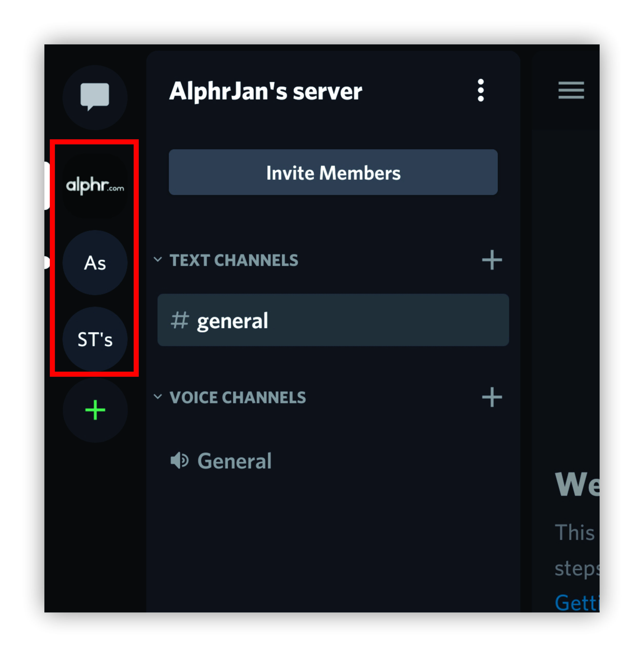Click the green plus to add server
This screenshot has height=657, width=644.
95,410
